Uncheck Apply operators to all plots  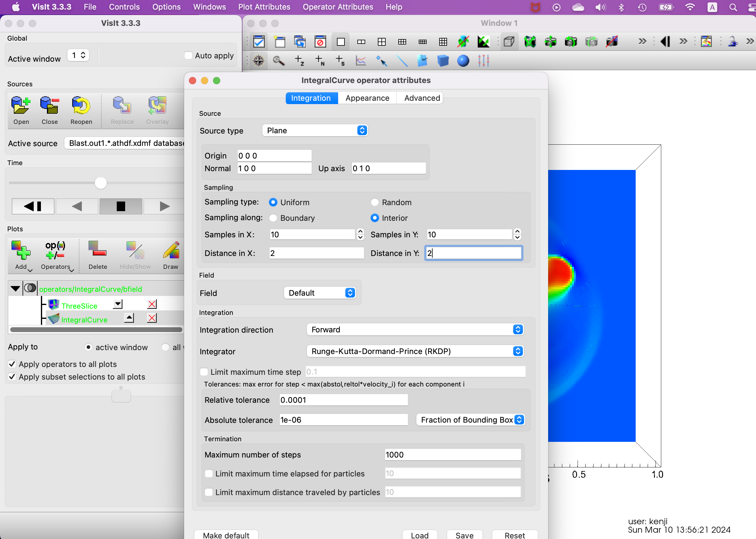click(x=12, y=364)
